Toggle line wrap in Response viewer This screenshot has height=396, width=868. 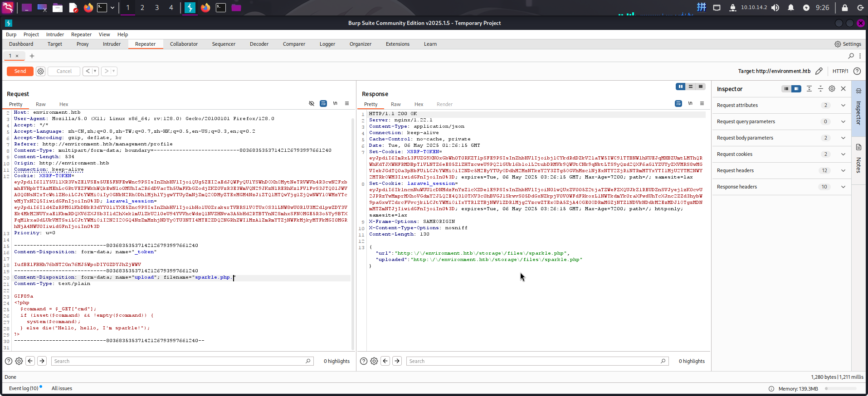coord(678,103)
